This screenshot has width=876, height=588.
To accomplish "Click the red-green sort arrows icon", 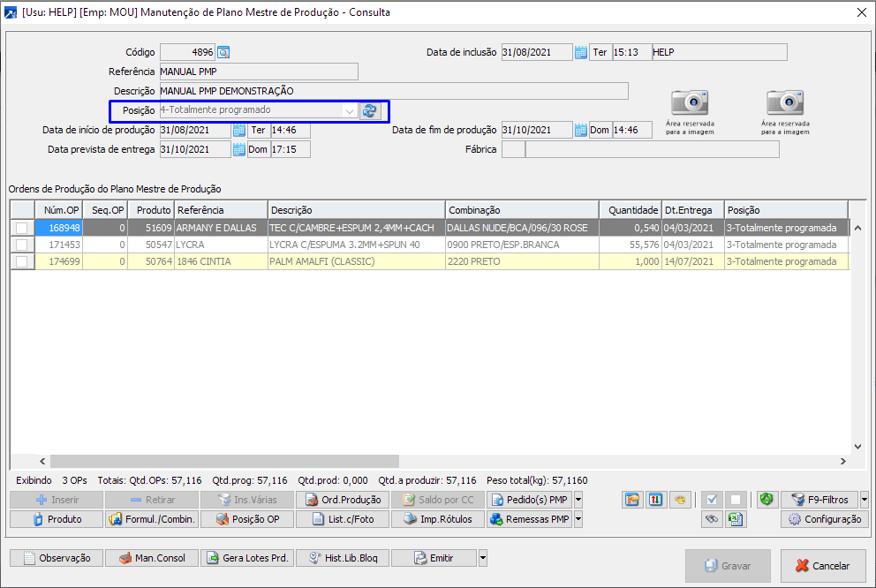I will pyautogui.click(x=656, y=500).
